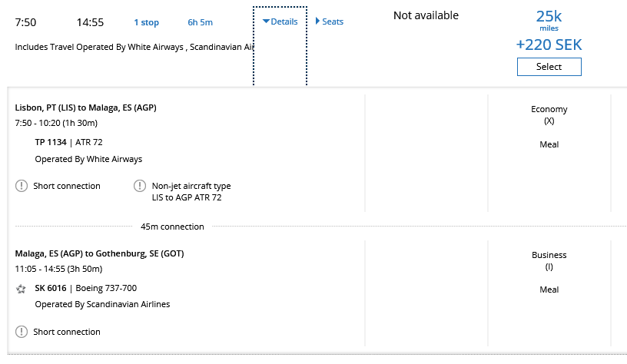This screenshot has height=364, width=627.
Task: Click the Economy (X) cabin label
Action: (549, 114)
